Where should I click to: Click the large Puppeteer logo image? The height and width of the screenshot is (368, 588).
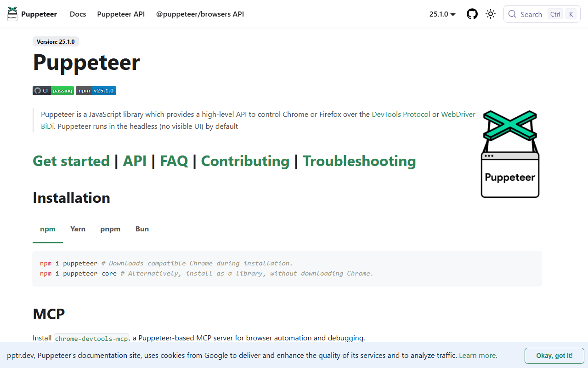[510, 154]
